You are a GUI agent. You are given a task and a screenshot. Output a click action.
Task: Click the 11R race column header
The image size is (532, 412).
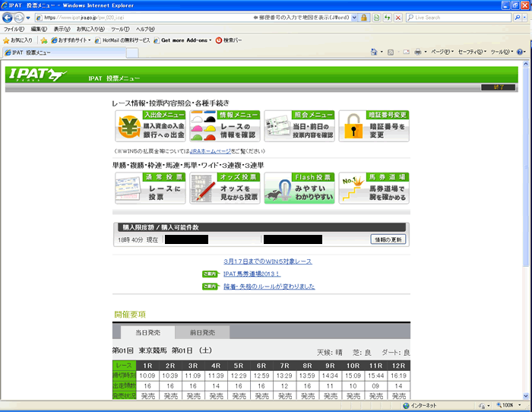point(376,366)
